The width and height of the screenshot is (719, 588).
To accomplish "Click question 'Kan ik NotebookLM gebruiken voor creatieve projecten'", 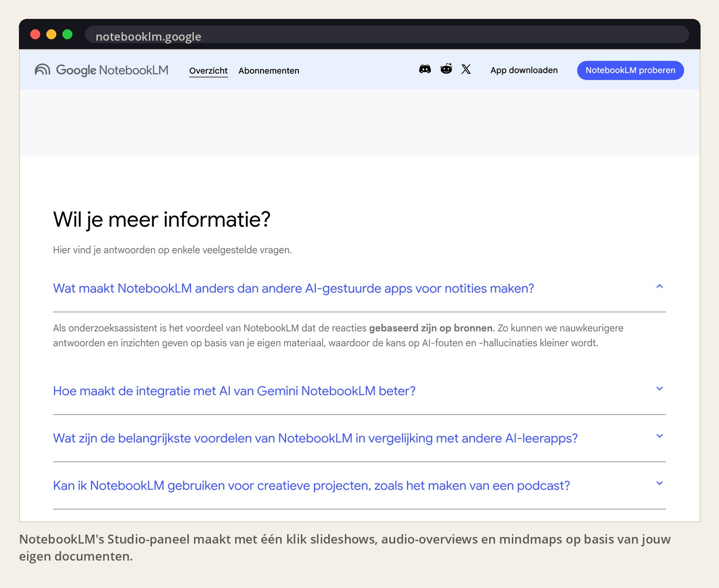I will pos(311,485).
